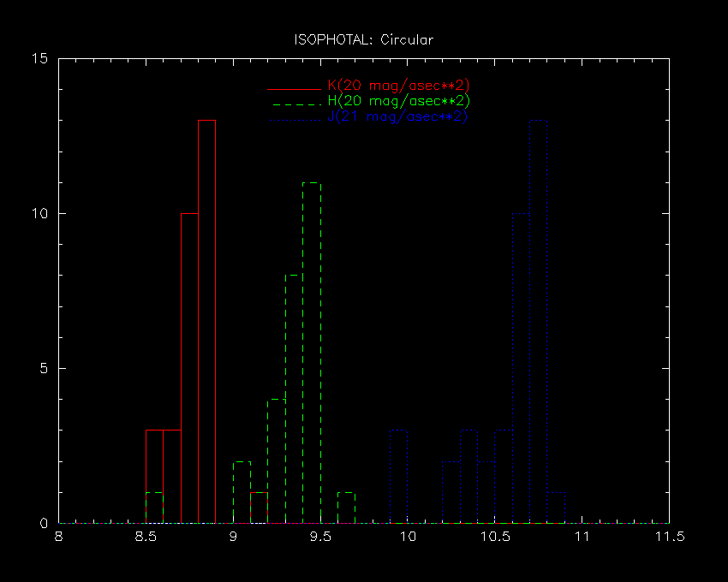The image size is (728, 582).
Task: Click x-axis label 9.5
Action: (x=320, y=537)
